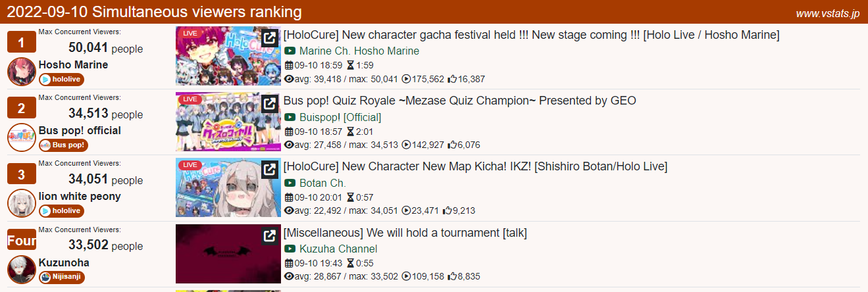The image size is (868, 292).
Task: Click the YouTube icon beside Kuzuha Channel
Action: tap(290, 249)
